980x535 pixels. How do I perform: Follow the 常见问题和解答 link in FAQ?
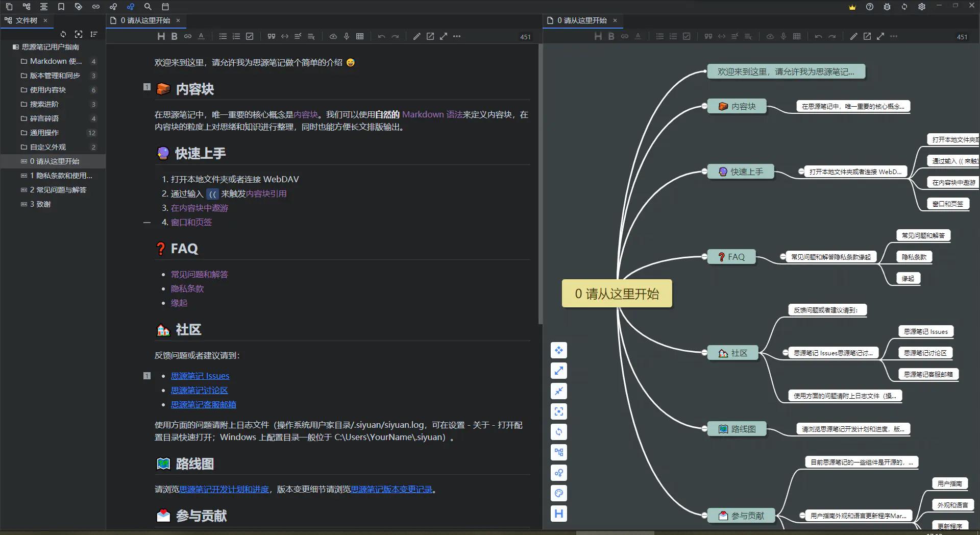pos(200,274)
